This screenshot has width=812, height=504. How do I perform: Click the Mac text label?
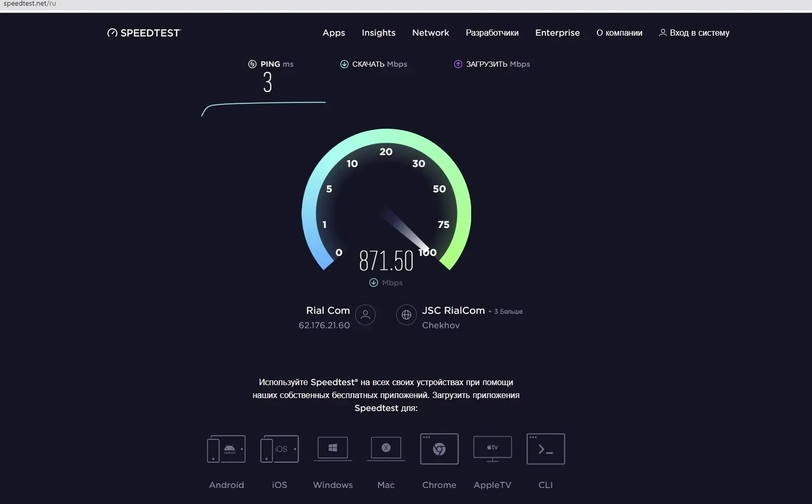coord(386,485)
